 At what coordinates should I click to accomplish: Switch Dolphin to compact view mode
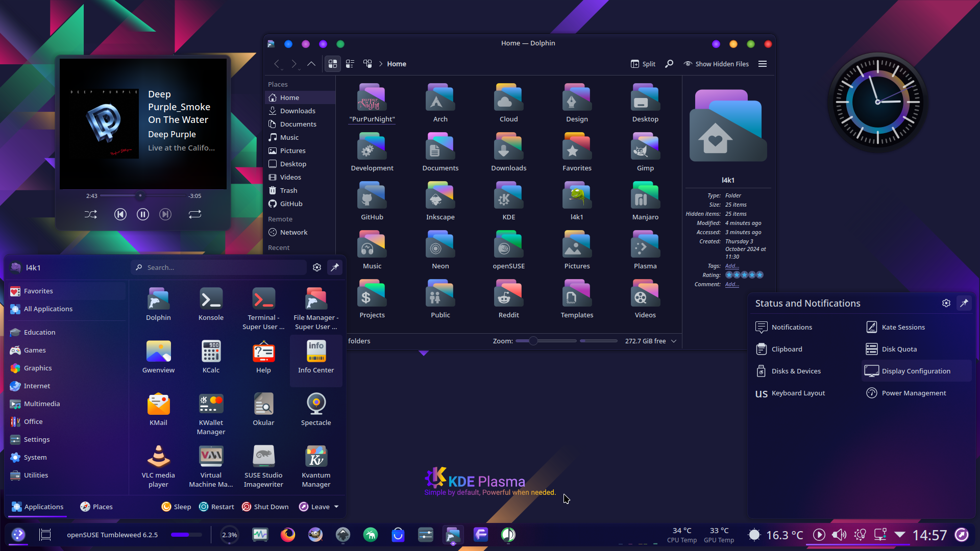click(x=350, y=64)
